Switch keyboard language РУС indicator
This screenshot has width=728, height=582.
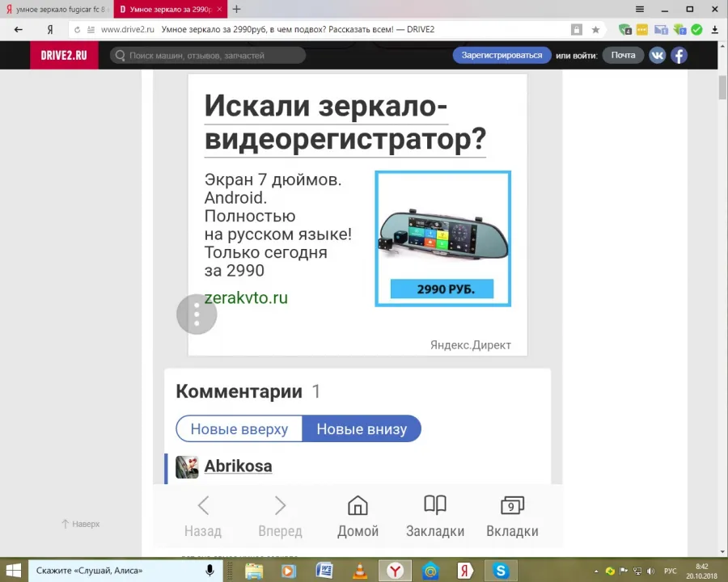pyautogui.click(x=670, y=571)
